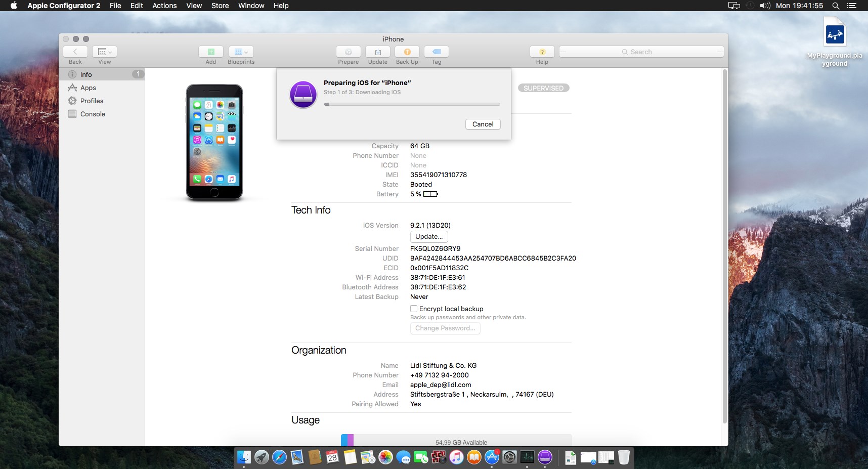The width and height of the screenshot is (868, 469).
Task: Click the serial number FK5QL0Z6GRY9
Action: (436, 248)
